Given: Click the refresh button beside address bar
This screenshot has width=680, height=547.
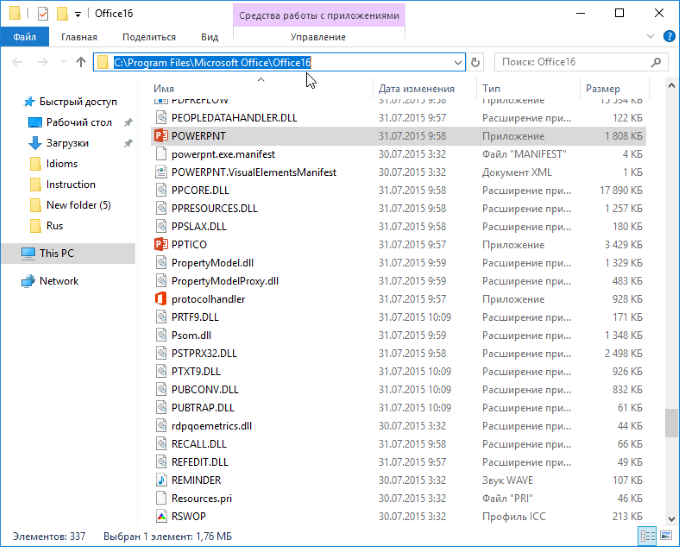Looking at the screenshot, I should coord(475,62).
